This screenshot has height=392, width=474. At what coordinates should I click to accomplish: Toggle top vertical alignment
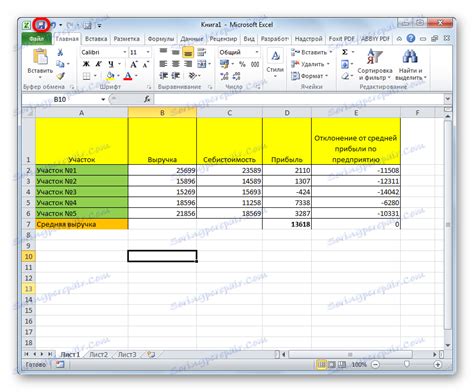pos(163,52)
